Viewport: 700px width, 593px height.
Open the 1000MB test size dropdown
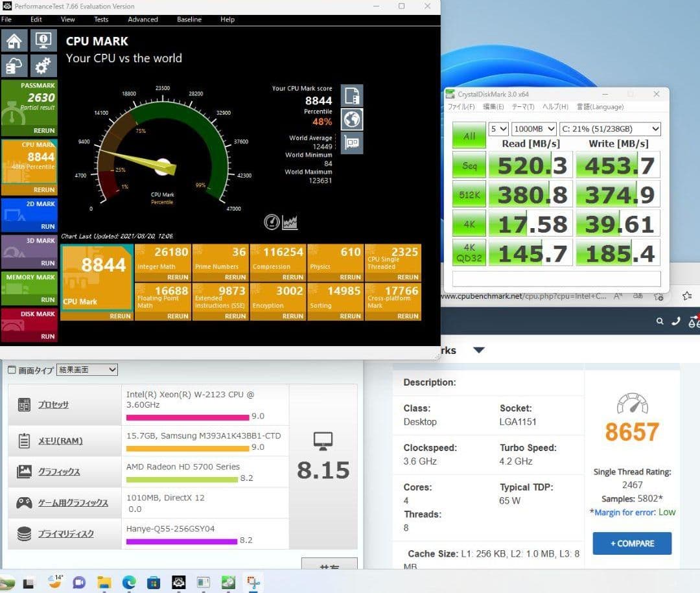pyautogui.click(x=533, y=128)
